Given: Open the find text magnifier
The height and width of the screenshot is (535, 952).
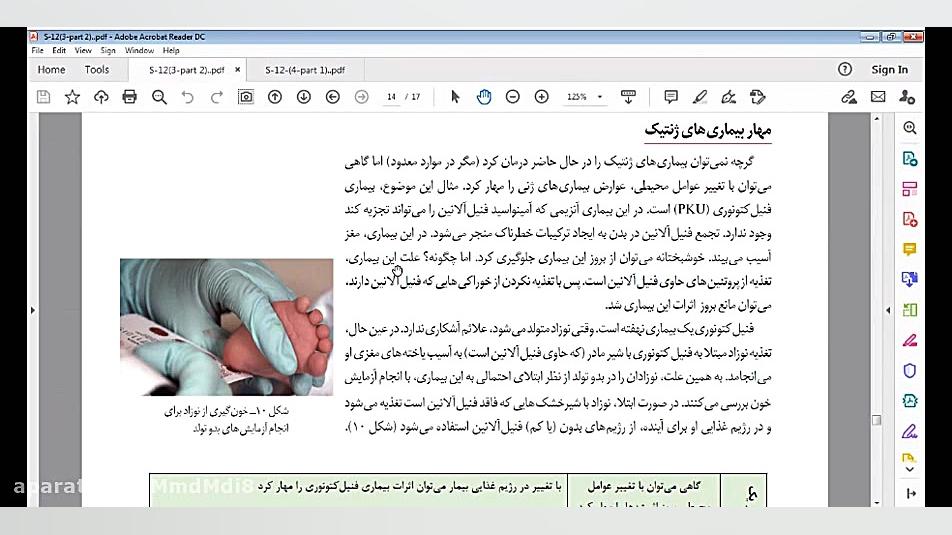Looking at the screenshot, I should (159, 97).
